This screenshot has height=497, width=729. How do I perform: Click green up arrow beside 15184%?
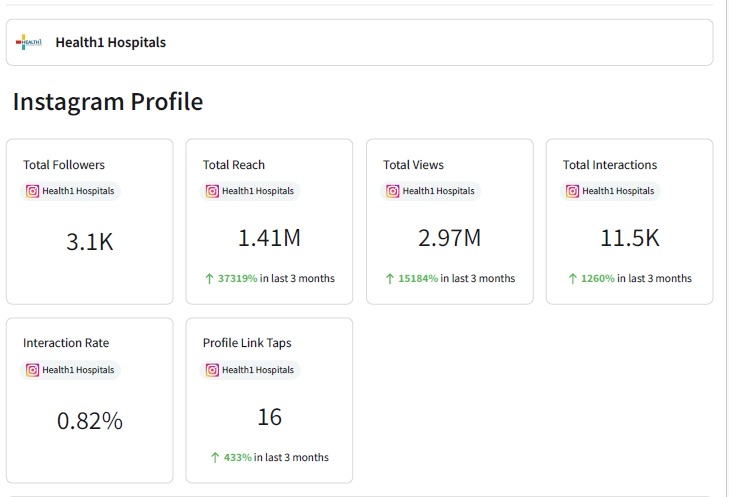pos(390,278)
